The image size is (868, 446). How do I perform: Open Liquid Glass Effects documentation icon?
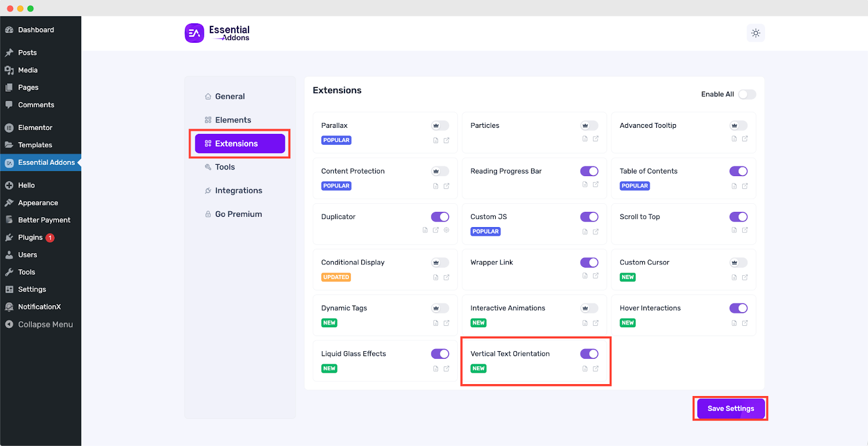coord(436,369)
